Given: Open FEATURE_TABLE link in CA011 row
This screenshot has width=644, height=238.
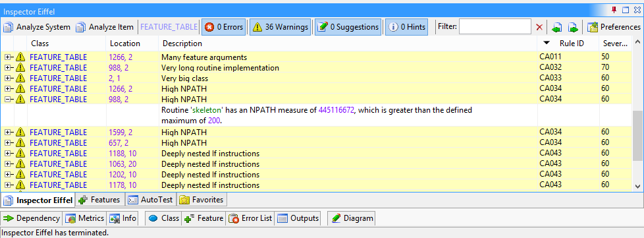Looking at the screenshot, I should [59, 57].
